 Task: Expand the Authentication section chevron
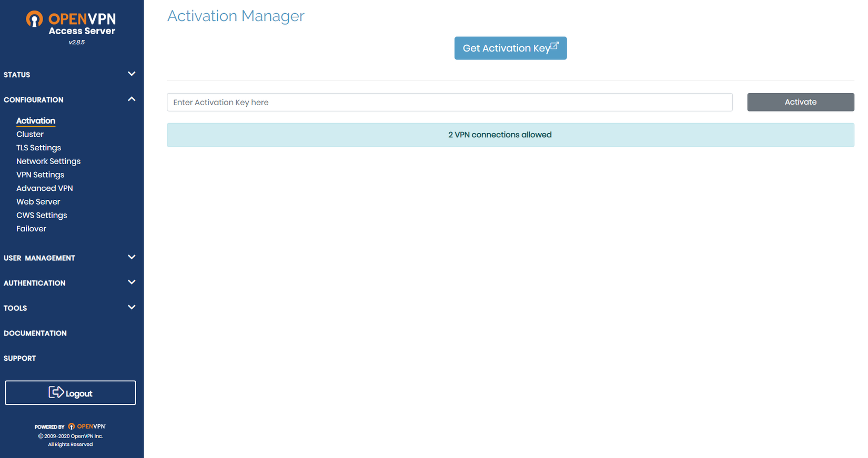tap(132, 282)
